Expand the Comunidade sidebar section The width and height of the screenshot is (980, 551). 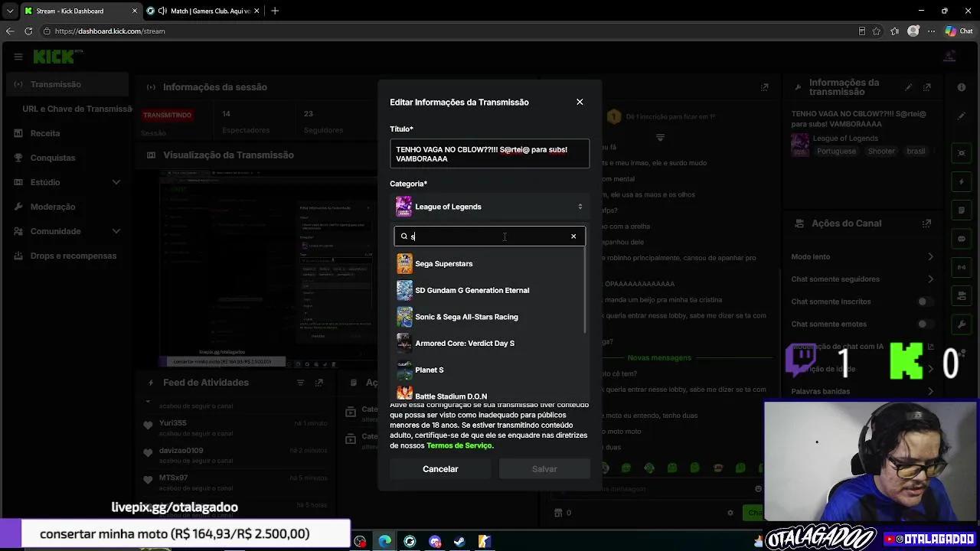pos(67,231)
